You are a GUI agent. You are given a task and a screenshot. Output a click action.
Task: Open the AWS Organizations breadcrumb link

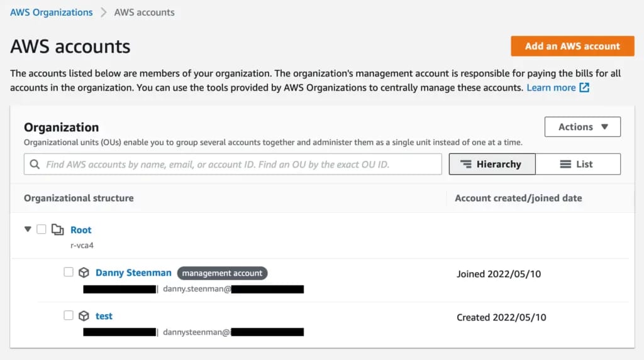coord(52,13)
